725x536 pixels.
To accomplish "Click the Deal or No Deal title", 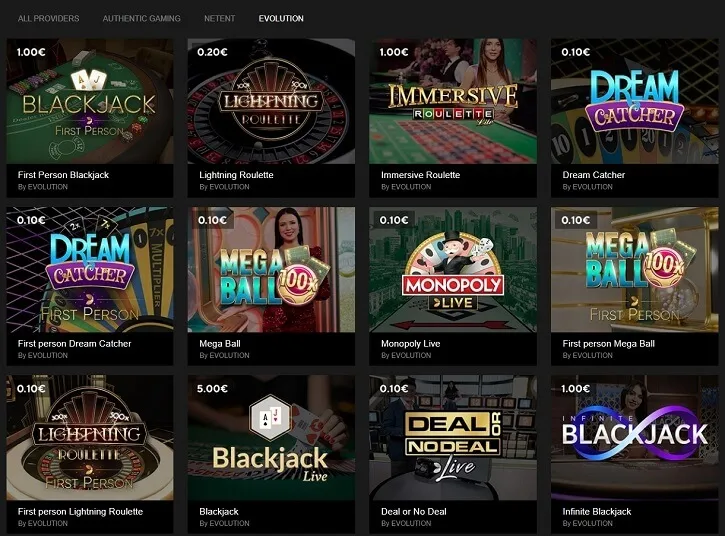I will [414, 511].
